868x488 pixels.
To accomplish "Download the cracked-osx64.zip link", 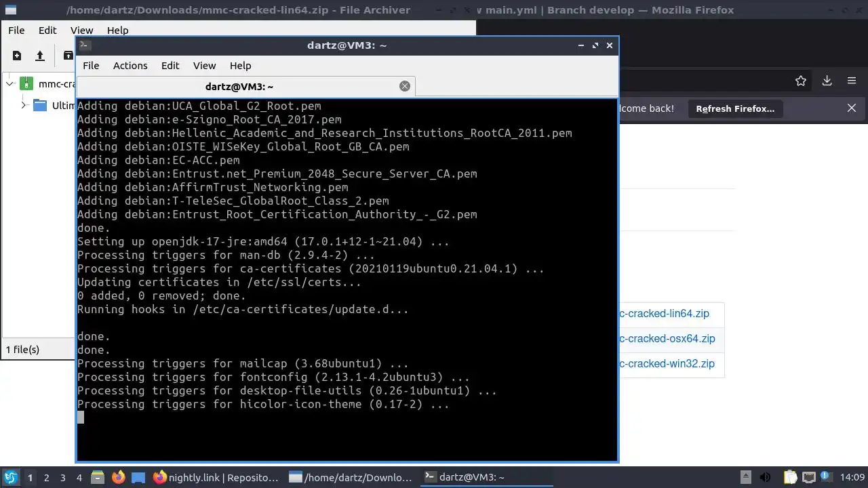I will tap(667, 339).
